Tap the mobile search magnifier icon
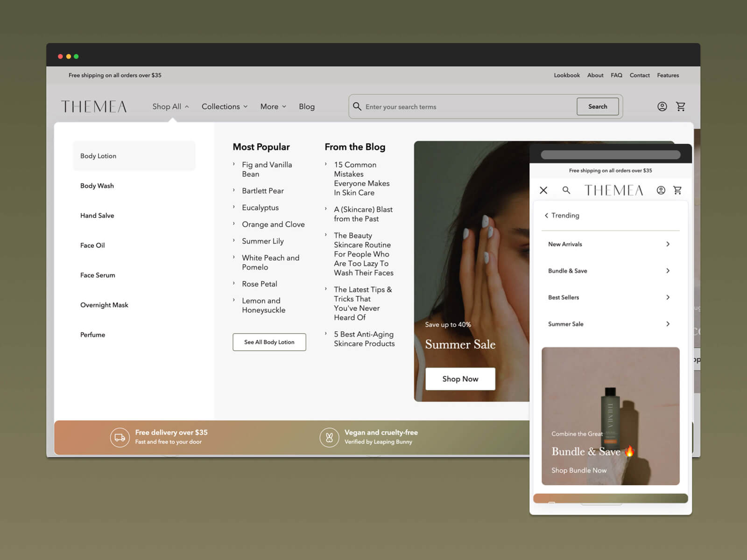The image size is (747, 560). pos(566,190)
